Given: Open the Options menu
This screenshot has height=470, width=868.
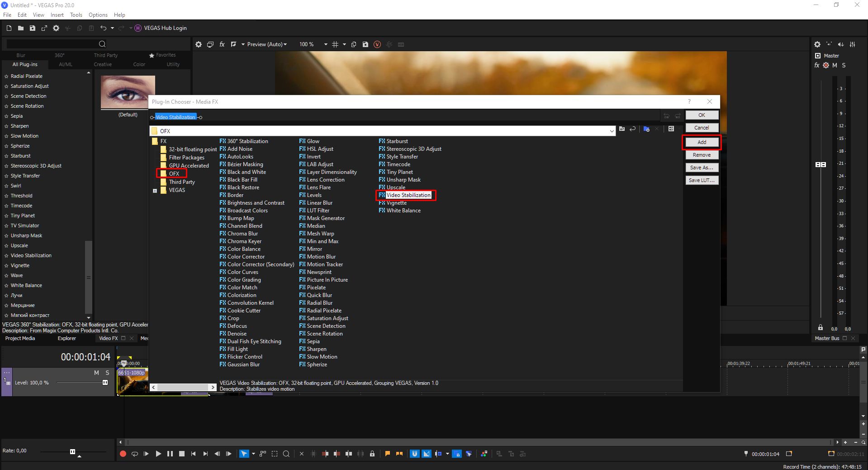Looking at the screenshot, I should tap(98, 15).
